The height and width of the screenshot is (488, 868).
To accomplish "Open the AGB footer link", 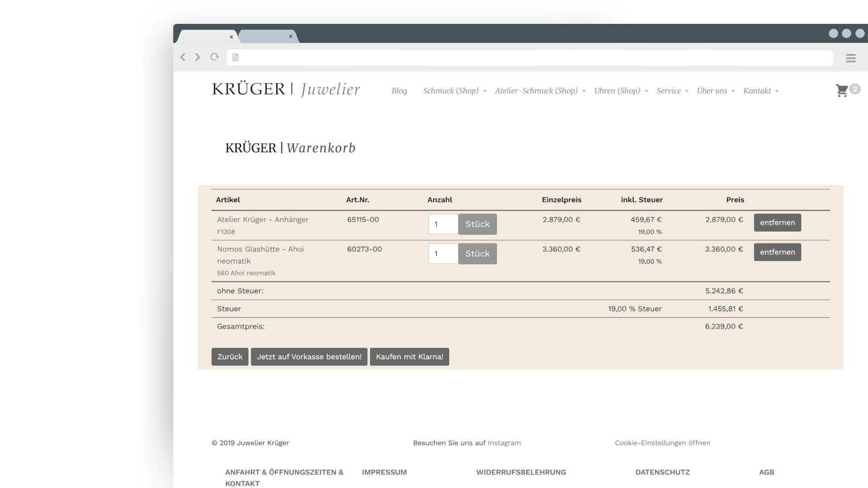I will [x=767, y=472].
